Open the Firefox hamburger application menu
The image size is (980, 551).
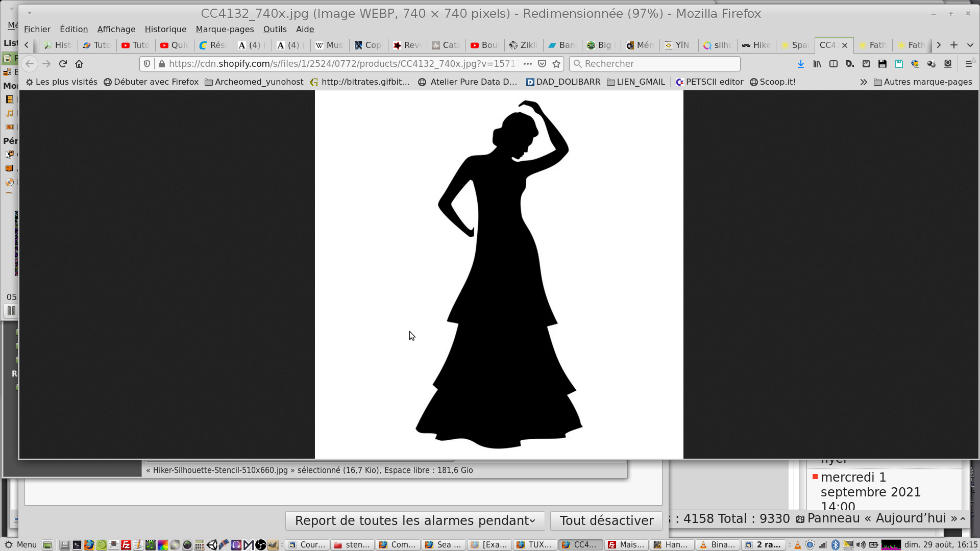pyautogui.click(x=968, y=64)
